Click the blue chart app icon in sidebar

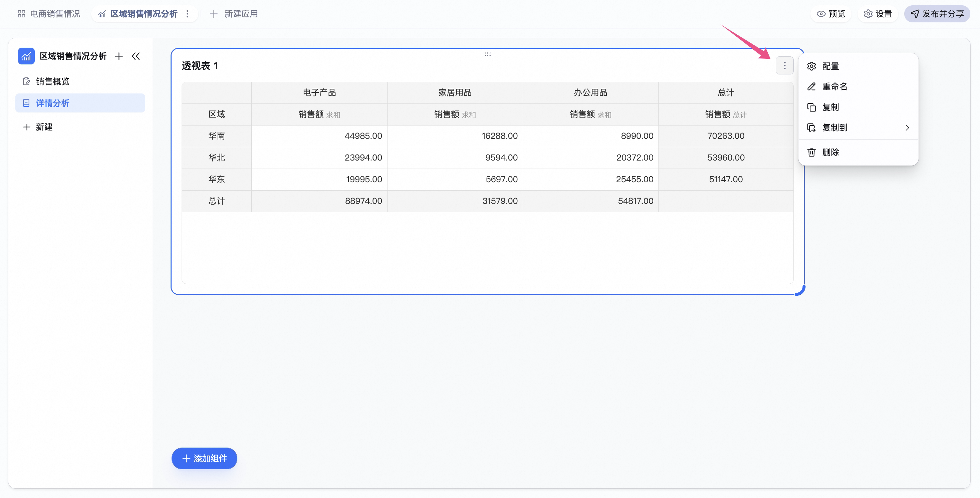pos(26,56)
